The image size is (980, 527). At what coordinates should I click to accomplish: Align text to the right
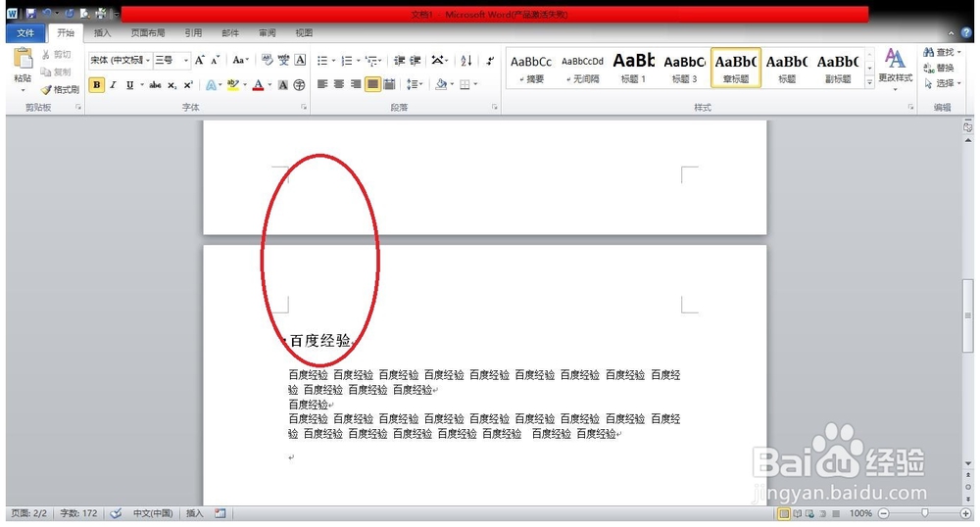coord(356,84)
